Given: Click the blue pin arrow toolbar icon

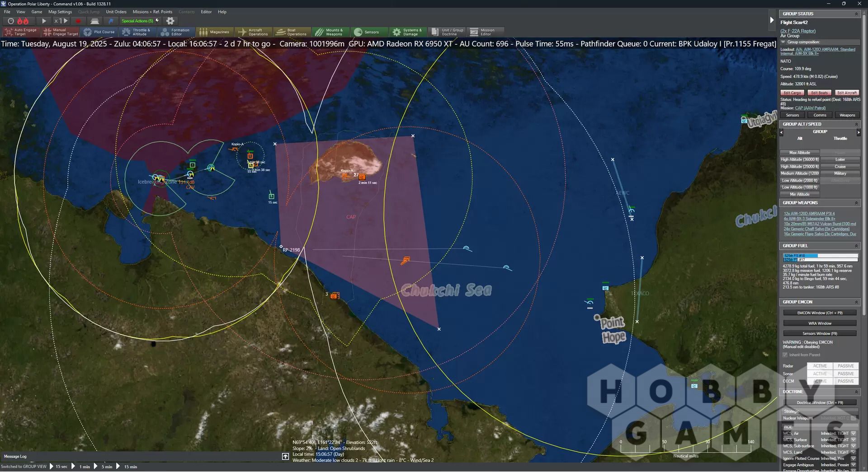Looking at the screenshot, I should coord(111,21).
